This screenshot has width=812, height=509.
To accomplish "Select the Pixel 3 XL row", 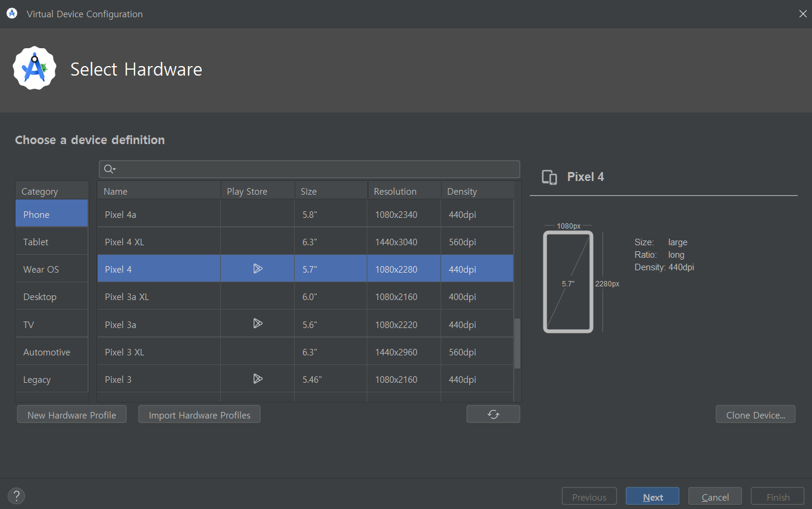I will [305, 352].
